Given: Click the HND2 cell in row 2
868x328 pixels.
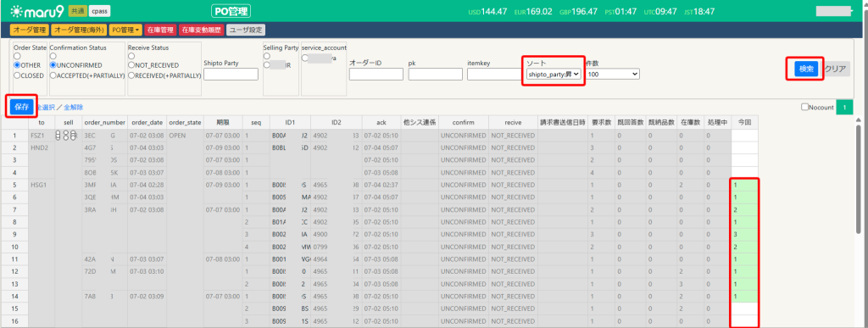Looking at the screenshot, I should coord(42,147).
